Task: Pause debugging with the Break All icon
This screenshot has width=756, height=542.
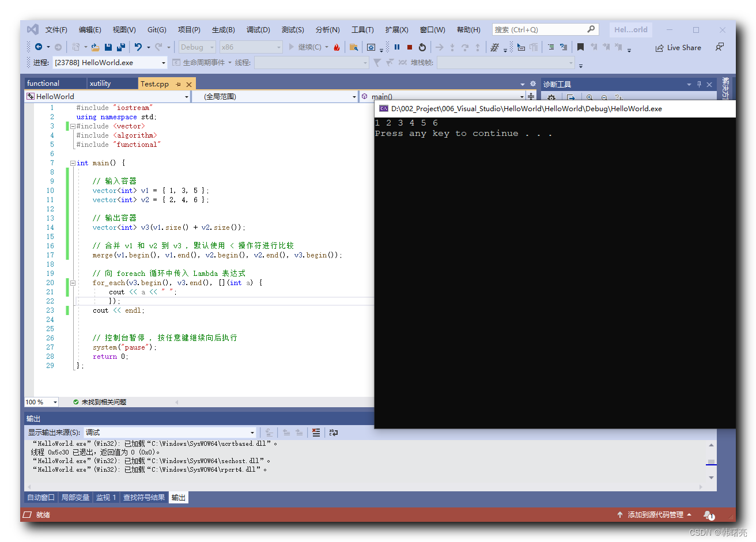Action: 397,47
